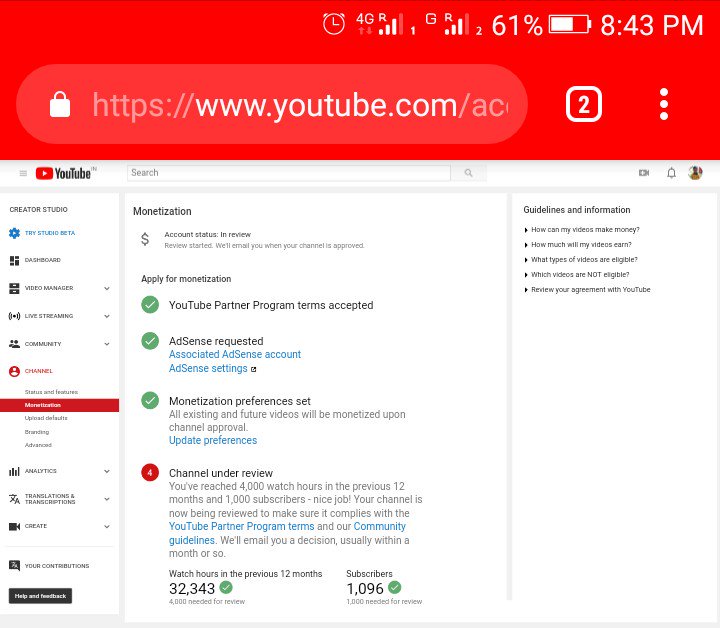Focus the YouTube Search field
This screenshot has width=720, height=628.
[x=288, y=173]
